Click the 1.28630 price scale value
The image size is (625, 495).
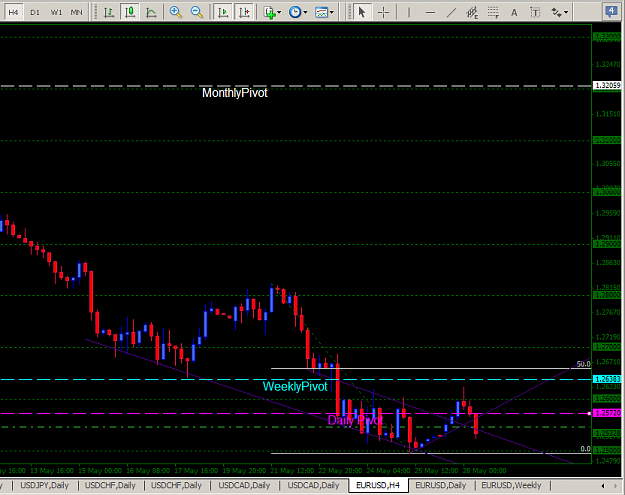[x=608, y=263]
